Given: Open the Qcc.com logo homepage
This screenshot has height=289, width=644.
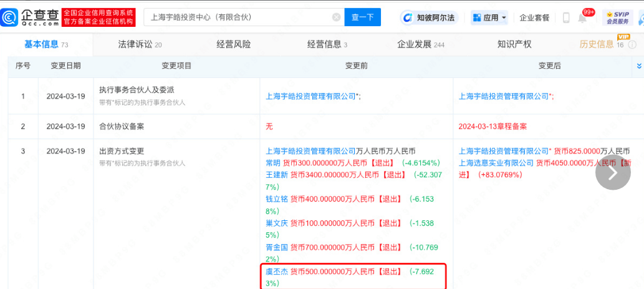Looking at the screenshot, I should [29, 17].
